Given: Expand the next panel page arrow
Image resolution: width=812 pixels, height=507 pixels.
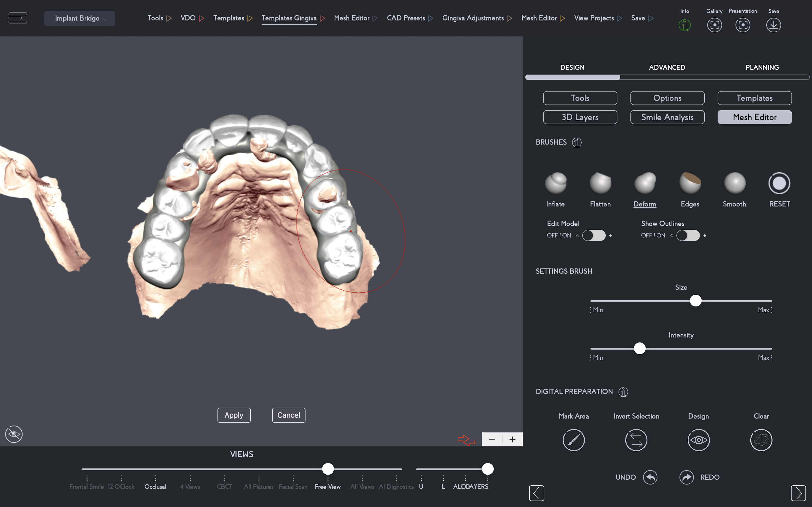Looking at the screenshot, I should (x=798, y=493).
